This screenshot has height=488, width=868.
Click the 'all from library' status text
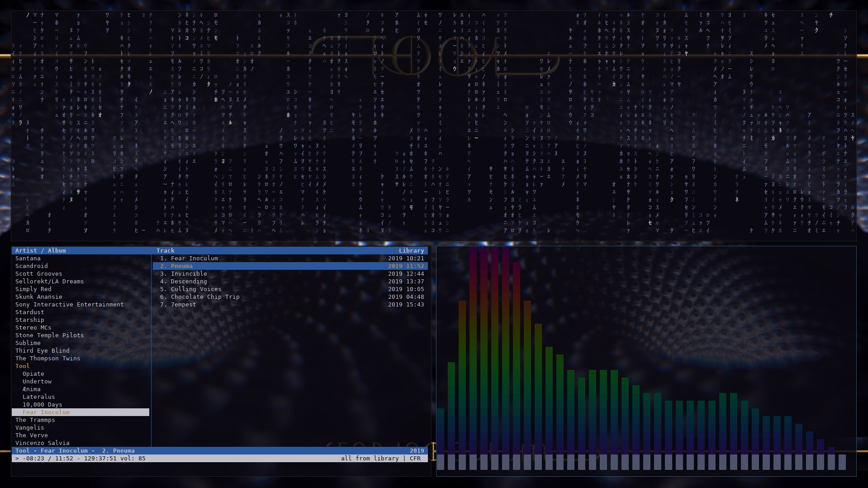coord(370,459)
